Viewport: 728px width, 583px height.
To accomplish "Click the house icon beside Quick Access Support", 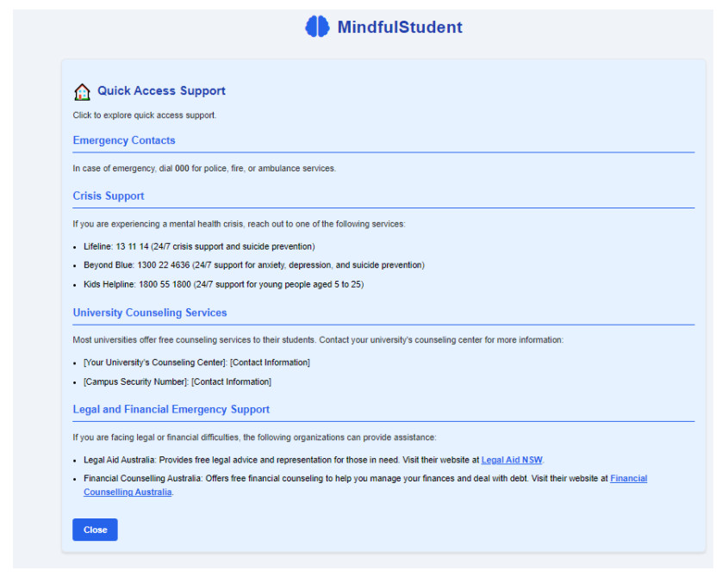I will (x=82, y=92).
